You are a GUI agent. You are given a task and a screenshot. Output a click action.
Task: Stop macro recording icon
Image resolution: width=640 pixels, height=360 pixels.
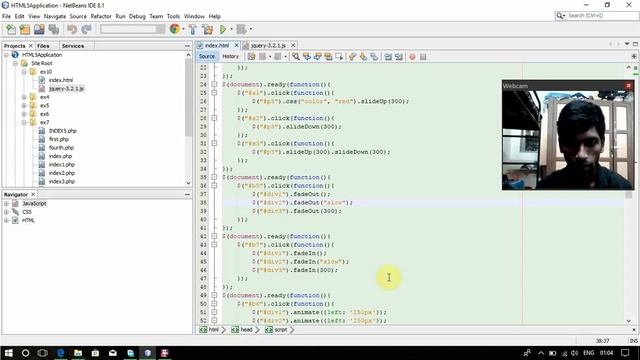pos(423,57)
